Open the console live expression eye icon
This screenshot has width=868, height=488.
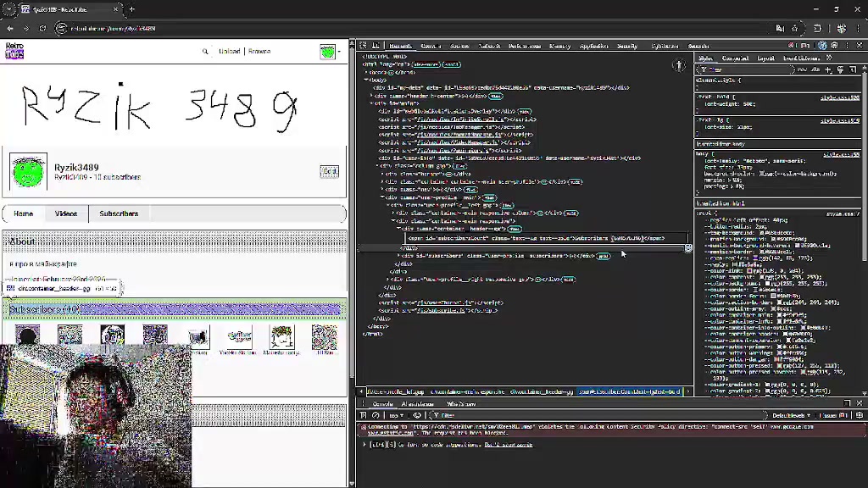click(417, 416)
